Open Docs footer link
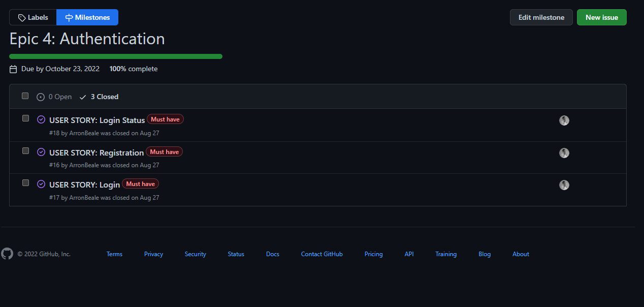 pos(273,254)
